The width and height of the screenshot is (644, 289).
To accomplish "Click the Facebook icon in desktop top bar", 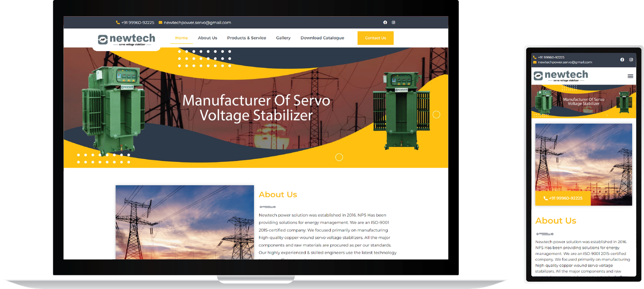I will pyautogui.click(x=385, y=23).
